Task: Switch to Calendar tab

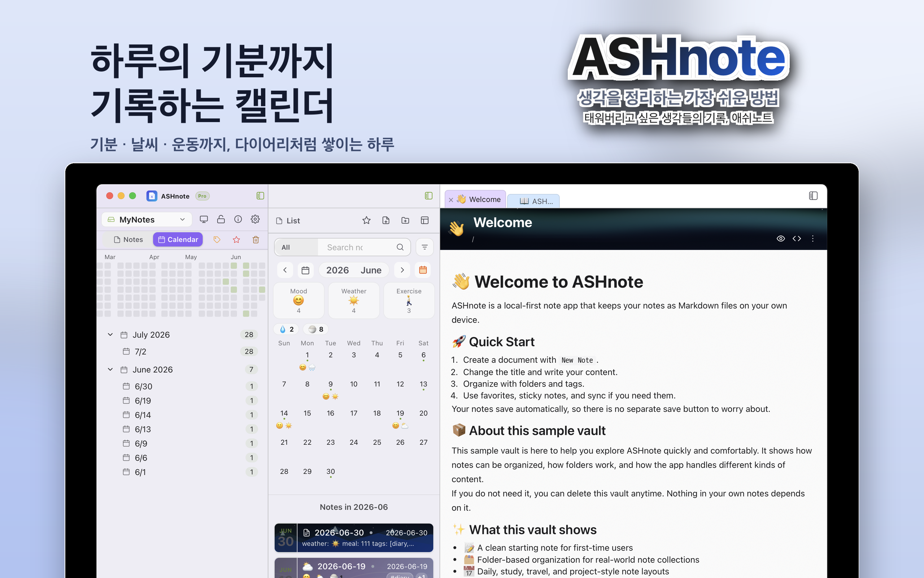Action: pyautogui.click(x=178, y=240)
